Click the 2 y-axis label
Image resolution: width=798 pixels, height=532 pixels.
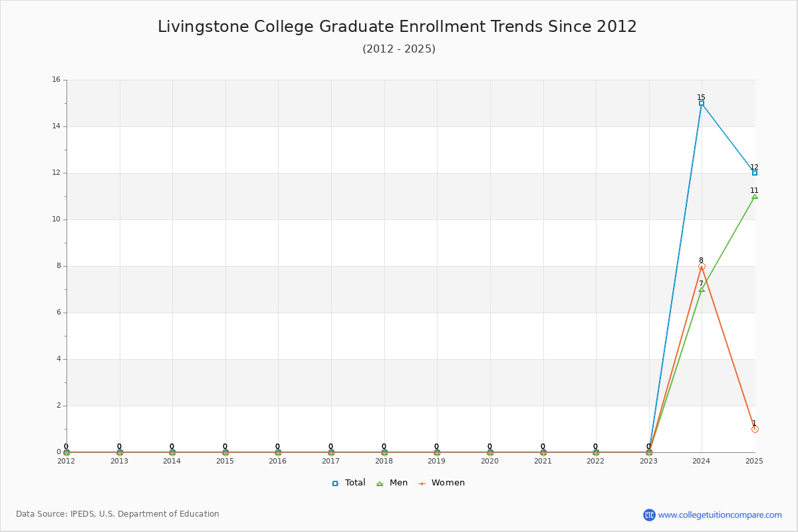(x=59, y=406)
